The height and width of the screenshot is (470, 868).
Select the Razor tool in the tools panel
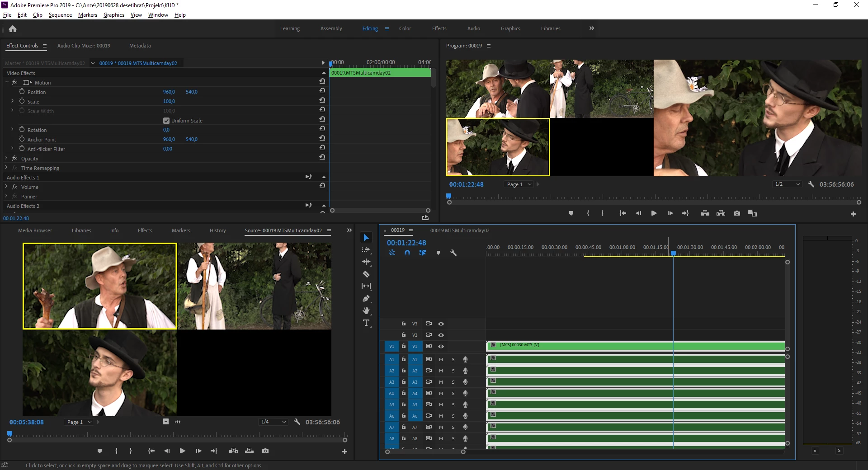click(366, 274)
